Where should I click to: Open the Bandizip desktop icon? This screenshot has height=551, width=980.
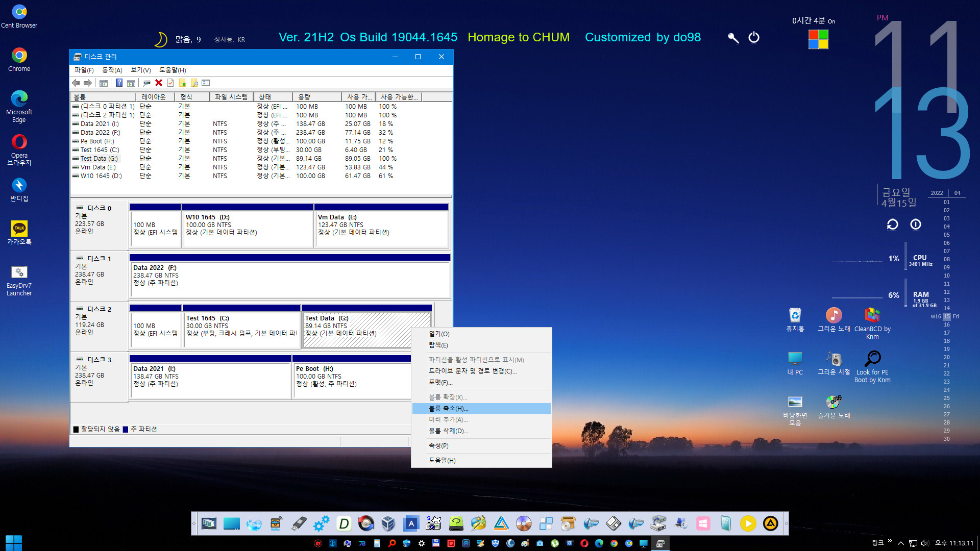19,190
